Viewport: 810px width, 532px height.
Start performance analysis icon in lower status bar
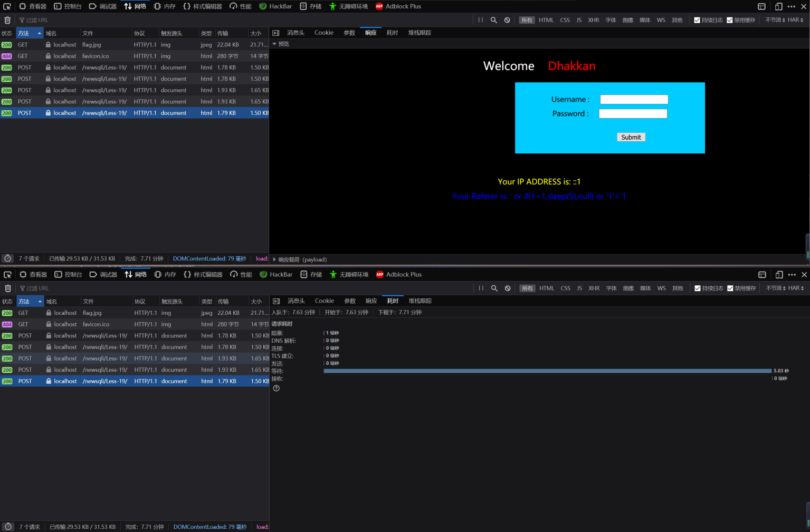[x=8, y=527]
